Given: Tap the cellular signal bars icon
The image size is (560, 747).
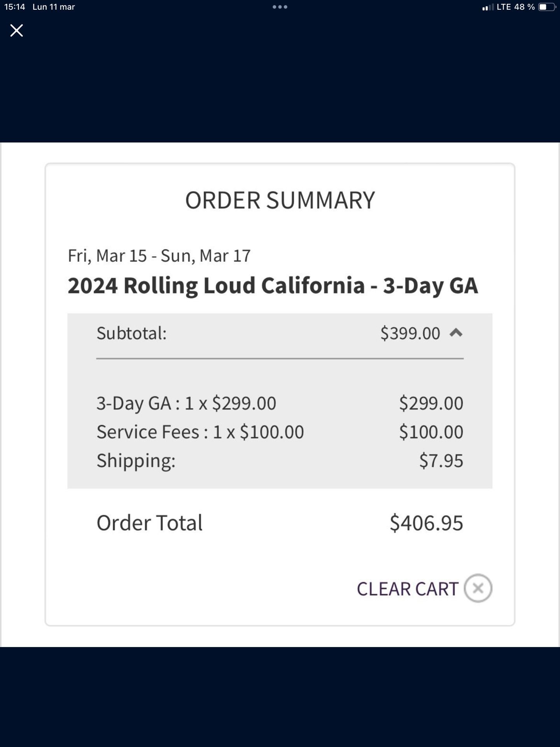Looking at the screenshot, I should tap(488, 7).
